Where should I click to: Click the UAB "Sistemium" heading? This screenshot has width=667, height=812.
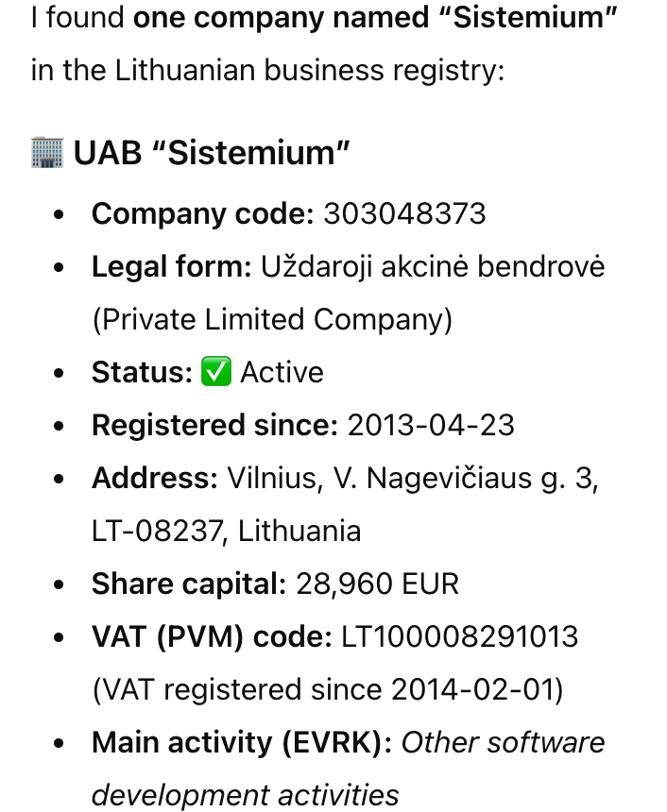[212, 152]
